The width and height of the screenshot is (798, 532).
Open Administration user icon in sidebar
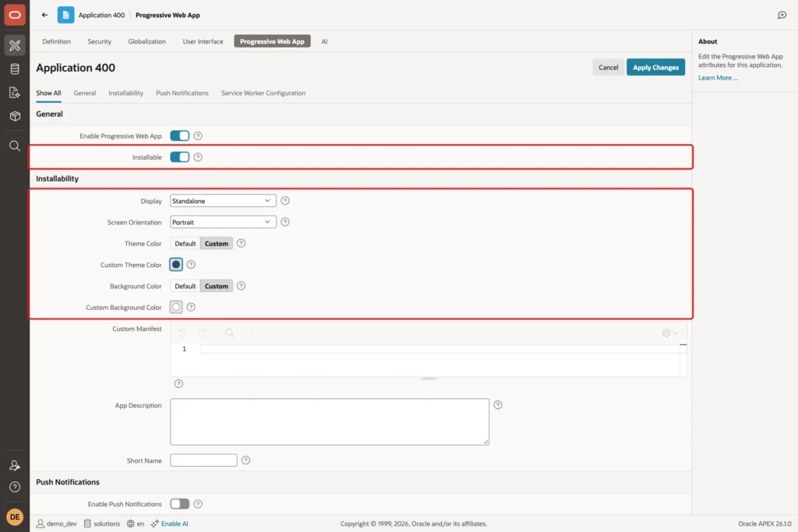[x=15, y=465]
